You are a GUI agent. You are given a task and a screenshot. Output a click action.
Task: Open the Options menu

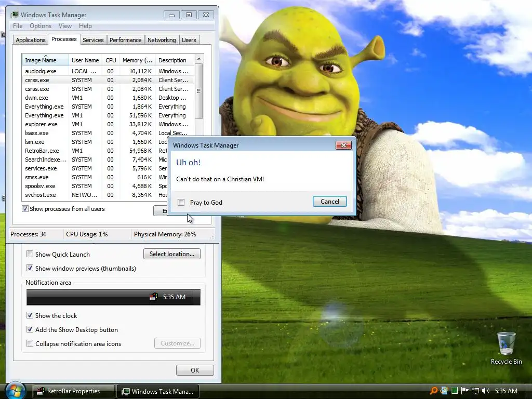pyautogui.click(x=41, y=26)
